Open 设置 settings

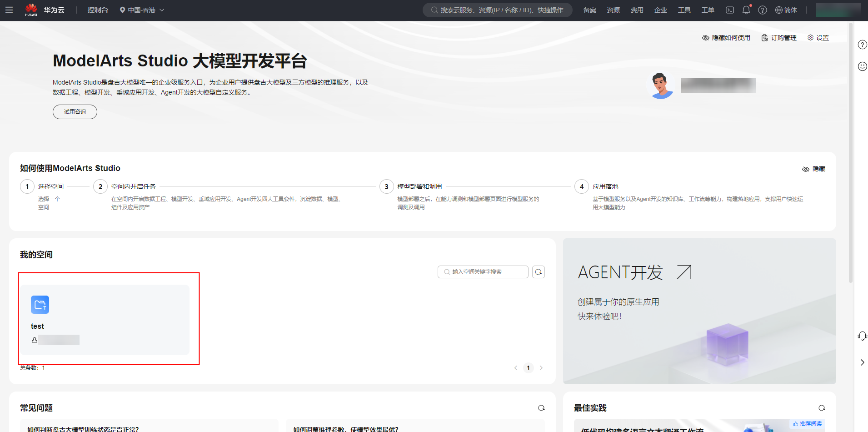pos(818,38)
